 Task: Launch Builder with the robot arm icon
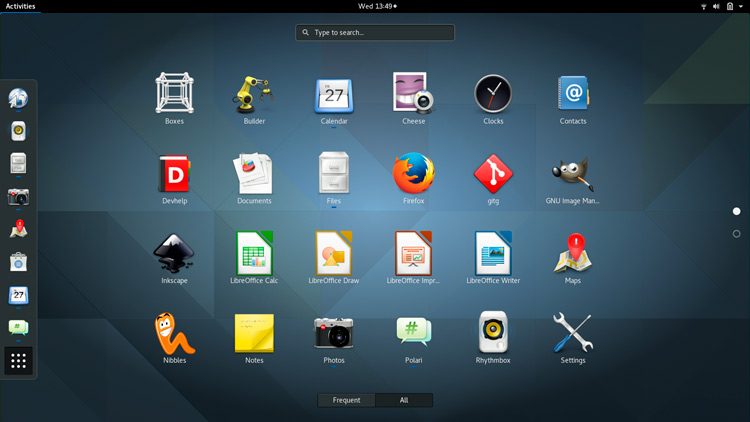[x=254, y=94]
